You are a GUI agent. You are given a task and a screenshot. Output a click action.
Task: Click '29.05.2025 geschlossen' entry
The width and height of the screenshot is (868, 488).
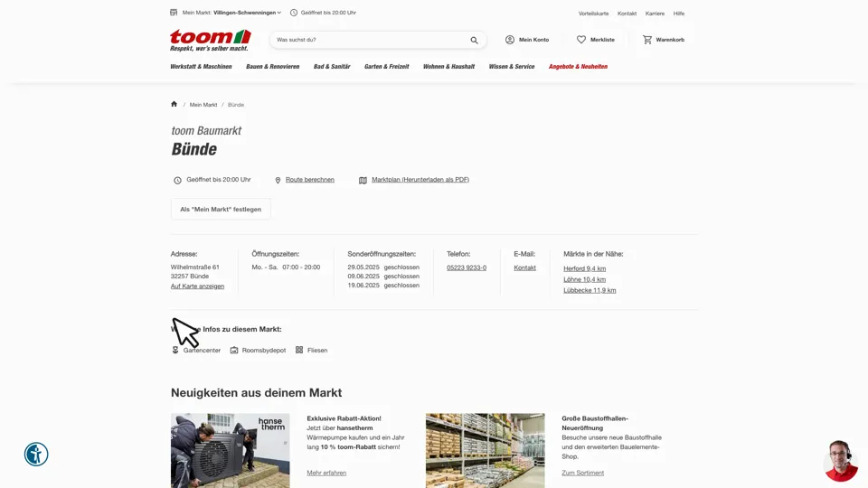coord(383,267)
